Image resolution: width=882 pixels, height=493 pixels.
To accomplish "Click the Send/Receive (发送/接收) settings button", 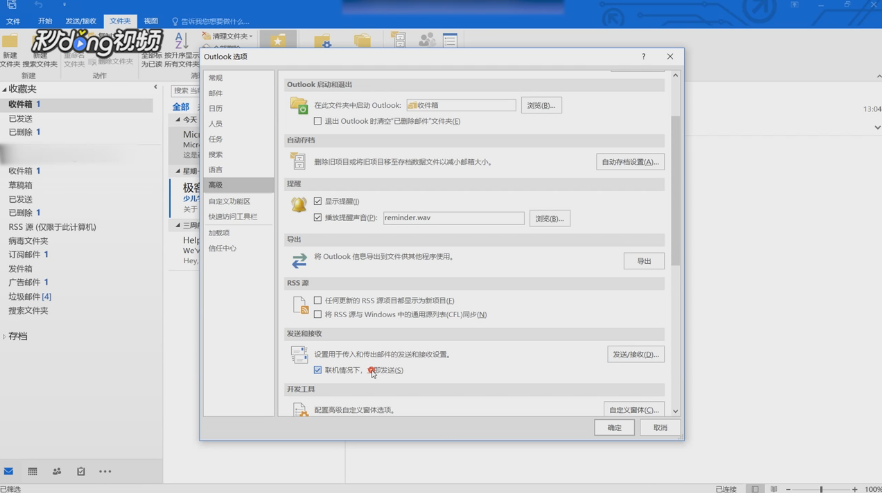I will coord(636,355).
